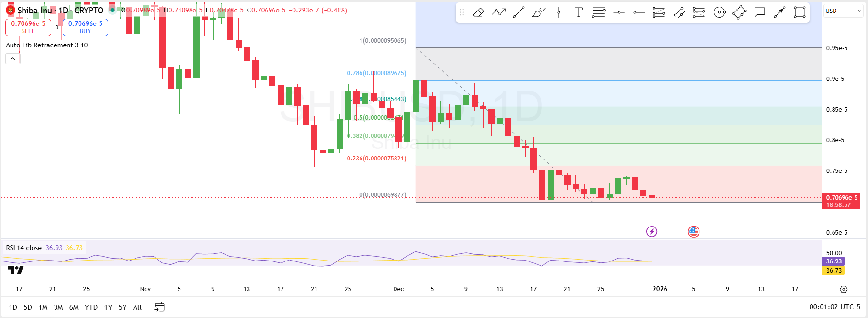
Task: Open the time zone 00:01:02 UTC-5
Action: 834,307
